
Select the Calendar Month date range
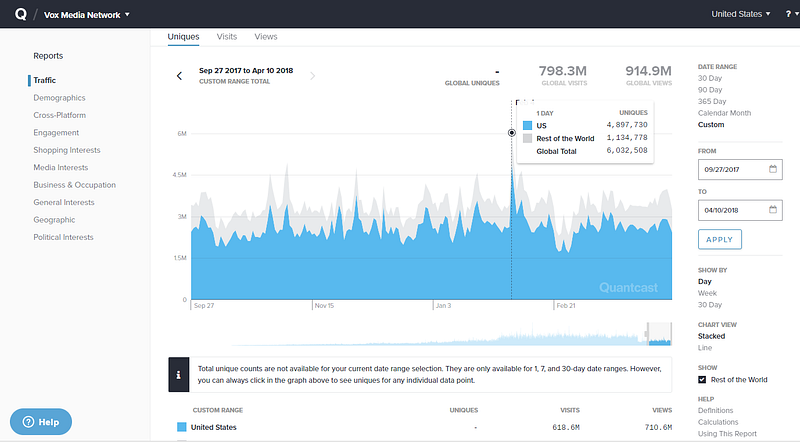tap(724, 113)
